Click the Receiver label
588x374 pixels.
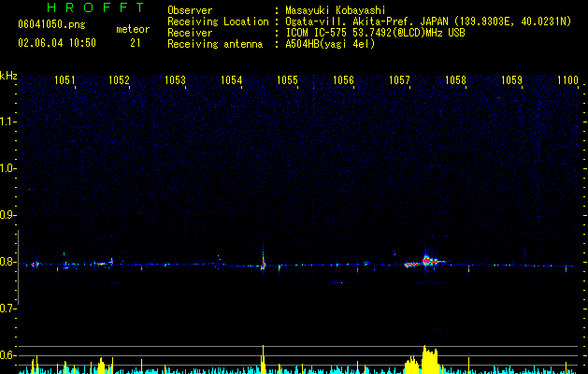[190, 33]
